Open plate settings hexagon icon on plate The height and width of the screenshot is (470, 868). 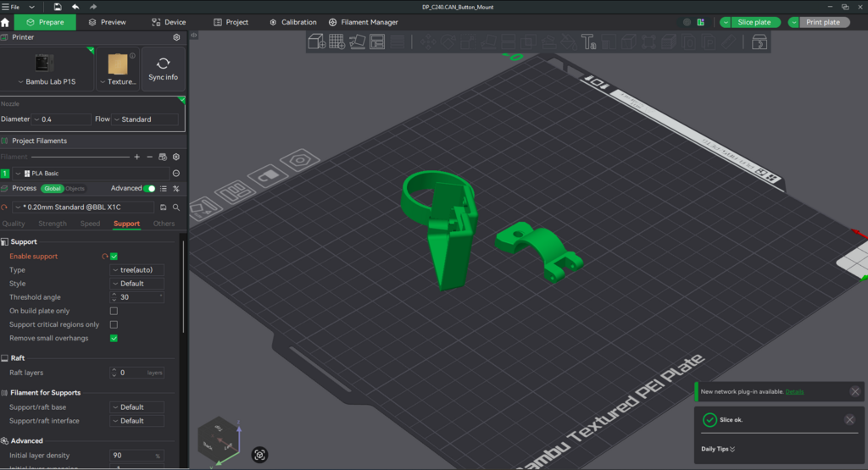click(300, 160)
